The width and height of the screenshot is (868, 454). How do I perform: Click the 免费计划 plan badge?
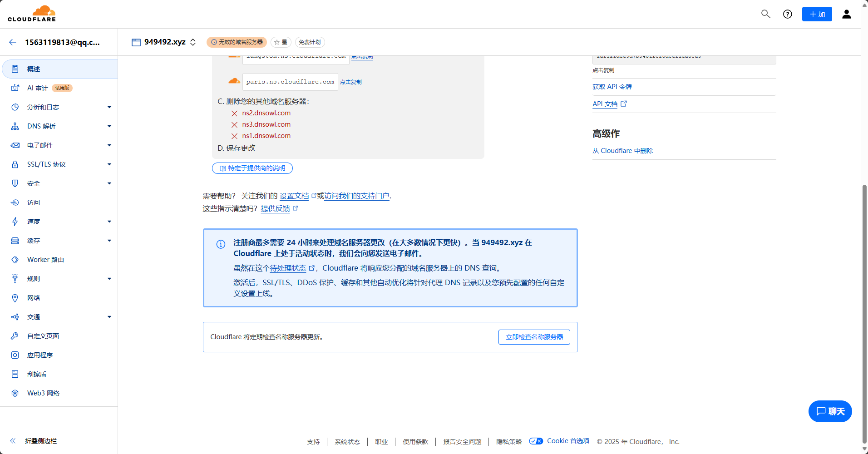tap(310, 42)
